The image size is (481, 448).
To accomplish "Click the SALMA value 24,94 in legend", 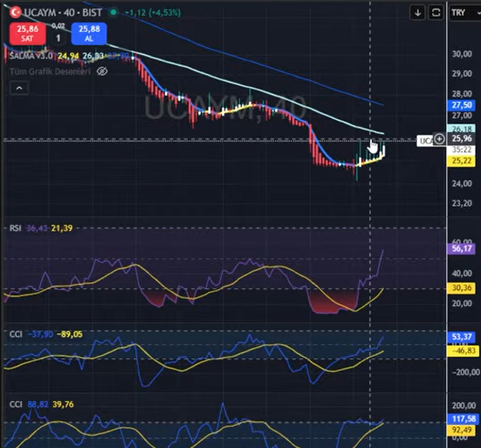I will (68, 56).
